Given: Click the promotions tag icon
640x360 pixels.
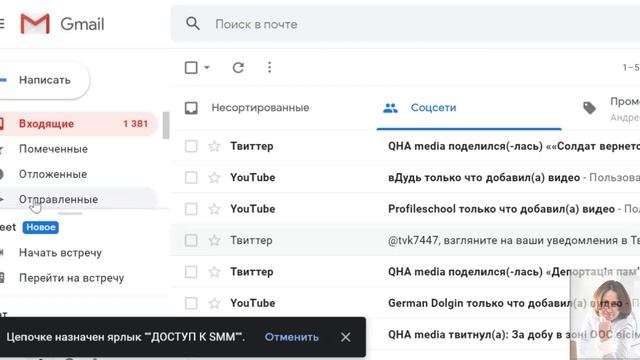Looking at the screenshot, I should (x=589, y=108).
